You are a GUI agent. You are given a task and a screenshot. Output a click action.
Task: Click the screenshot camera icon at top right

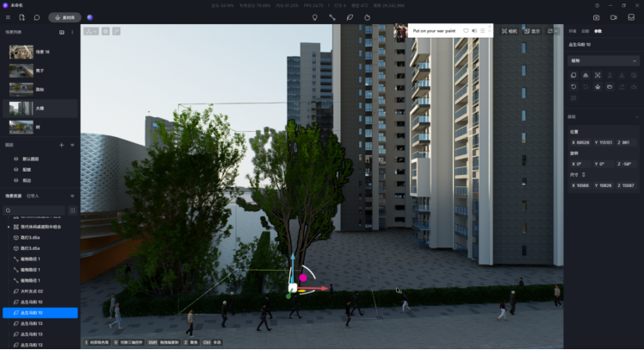tap(597, 17)
